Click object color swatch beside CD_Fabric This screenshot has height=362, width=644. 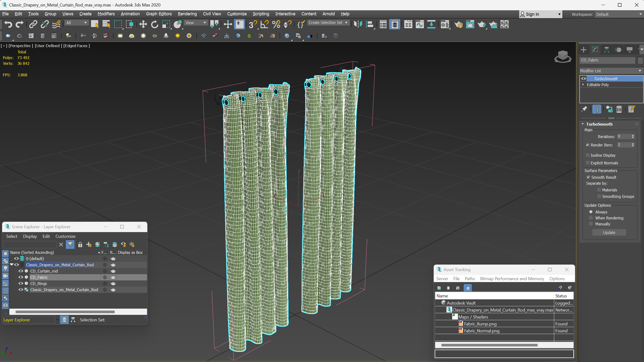[x=640, y=60]
